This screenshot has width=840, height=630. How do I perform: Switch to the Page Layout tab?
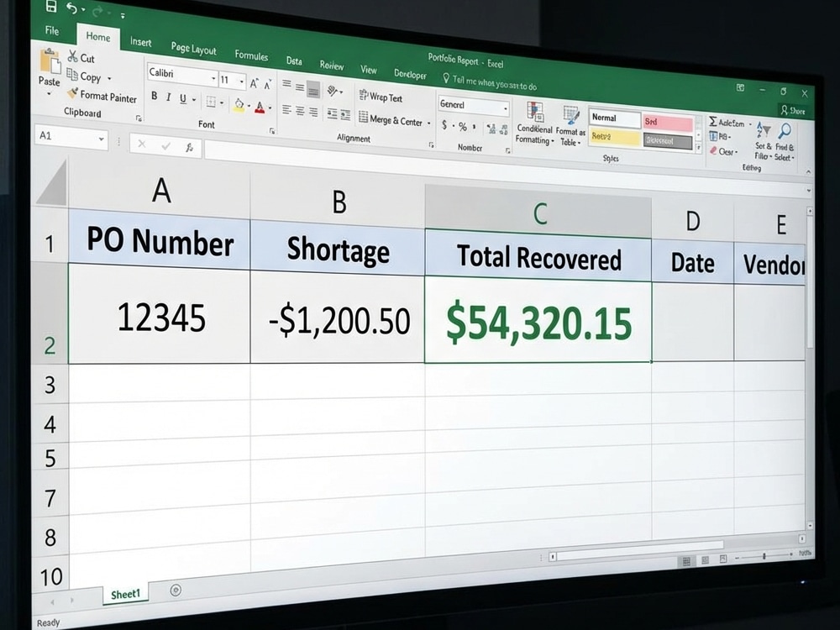click(x=193, y=49)
